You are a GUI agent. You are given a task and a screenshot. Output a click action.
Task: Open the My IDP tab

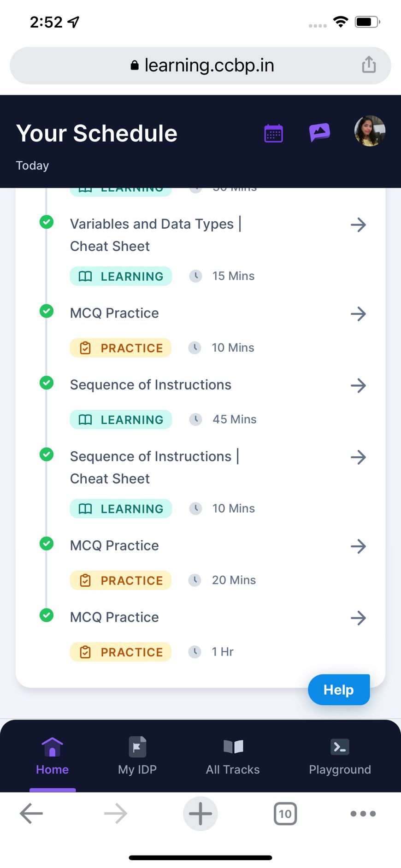(x=137, y=756)
